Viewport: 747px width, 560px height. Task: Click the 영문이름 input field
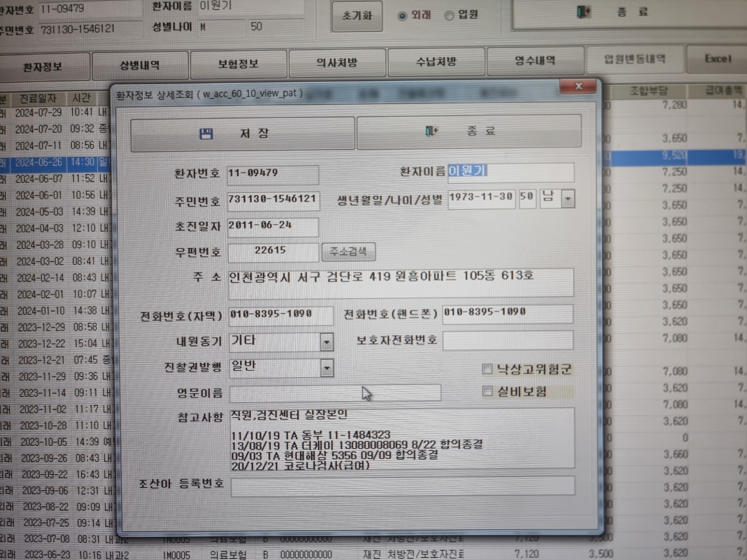coord(336,393)
